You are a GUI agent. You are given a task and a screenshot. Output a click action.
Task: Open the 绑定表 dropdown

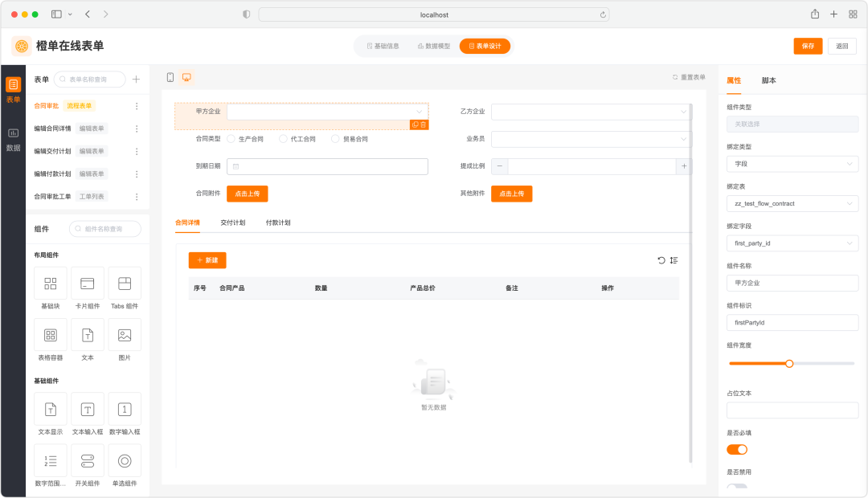792,204
